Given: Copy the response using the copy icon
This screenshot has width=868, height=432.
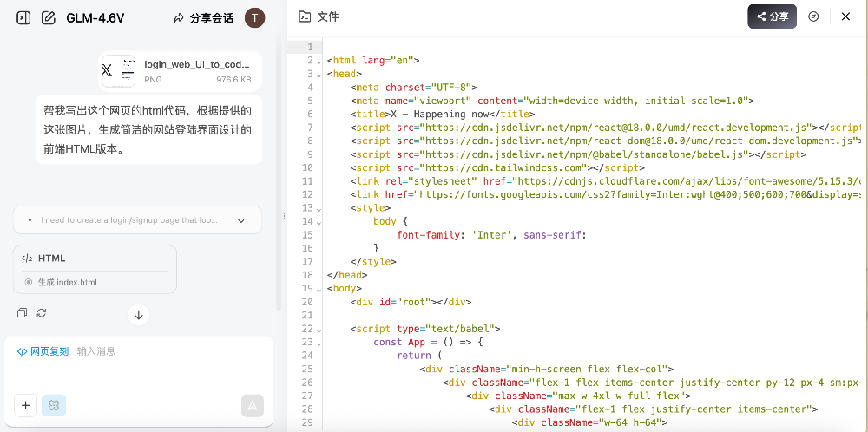Looking at the screenshot, I should point(23,312).
